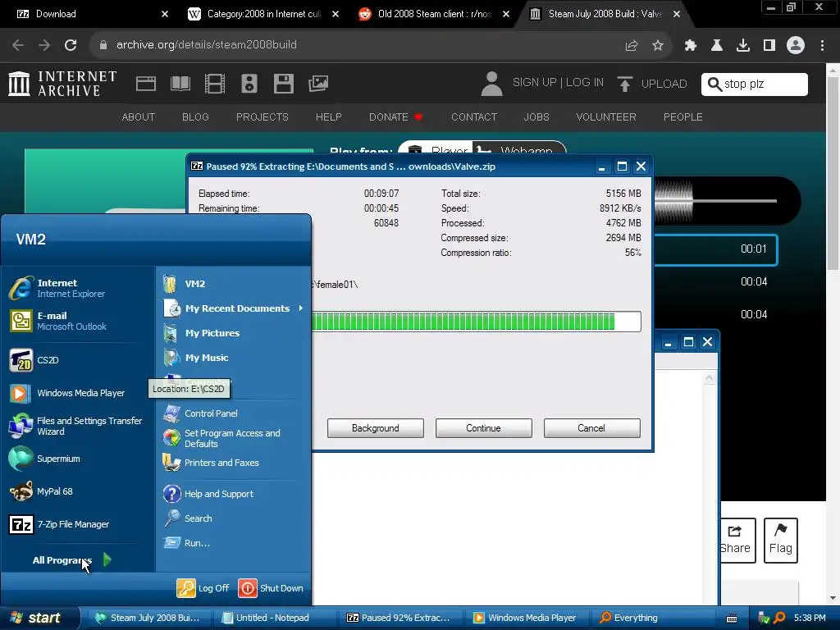The image size is (840, 630).
Task: Open Archive images icon
Action: pos(318,84)
